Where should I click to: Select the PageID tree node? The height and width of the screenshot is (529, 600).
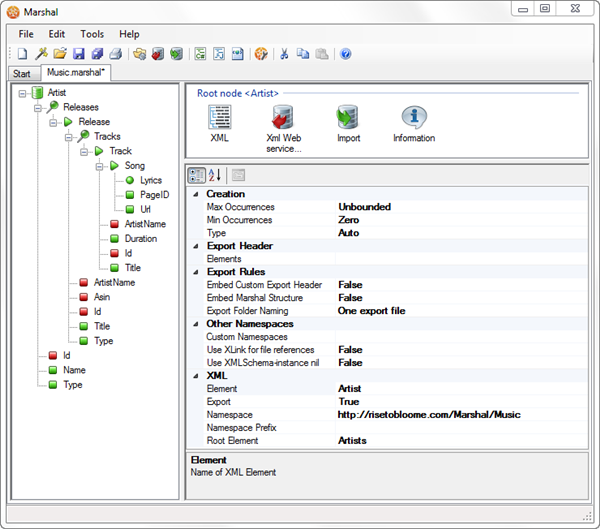155,195
